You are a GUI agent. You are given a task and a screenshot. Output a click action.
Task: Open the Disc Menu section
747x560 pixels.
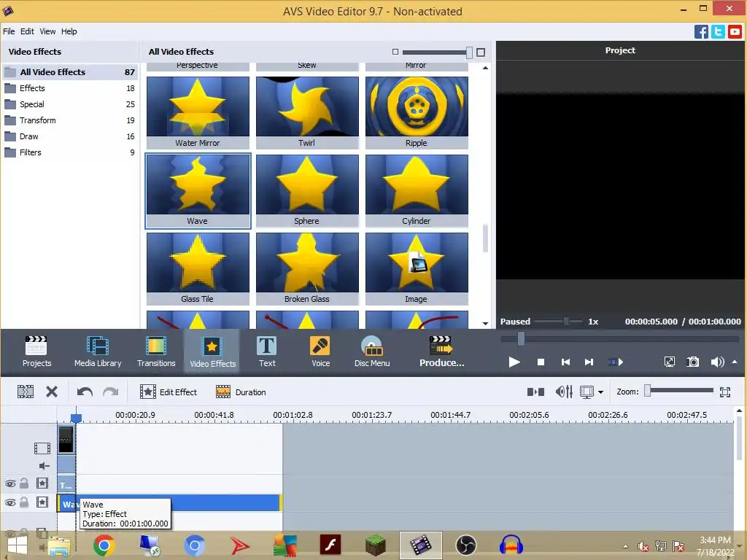point(372,351)
